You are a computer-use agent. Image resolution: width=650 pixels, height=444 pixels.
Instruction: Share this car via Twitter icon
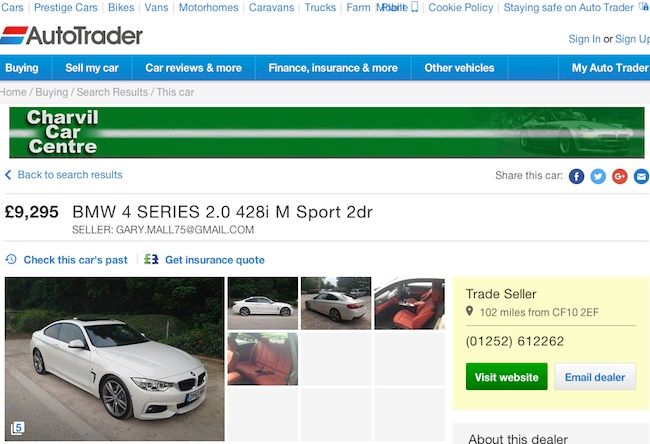click(x=598, y=176)
